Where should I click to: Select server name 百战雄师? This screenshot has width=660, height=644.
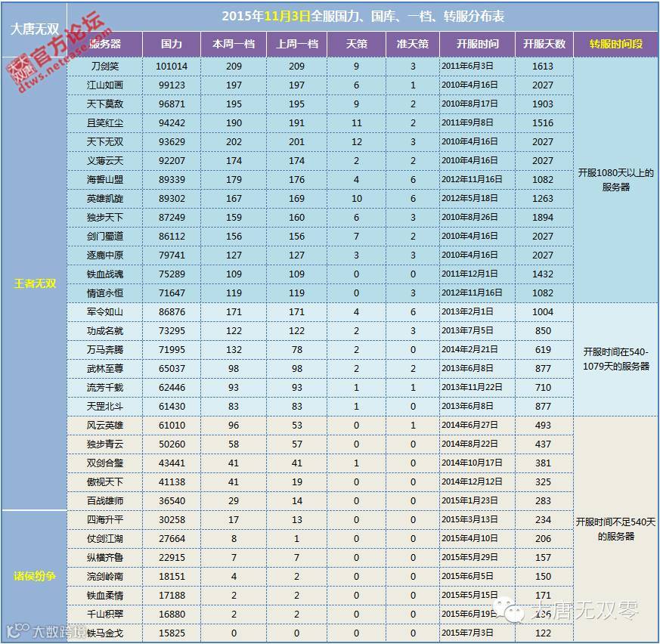click(105, 501)
